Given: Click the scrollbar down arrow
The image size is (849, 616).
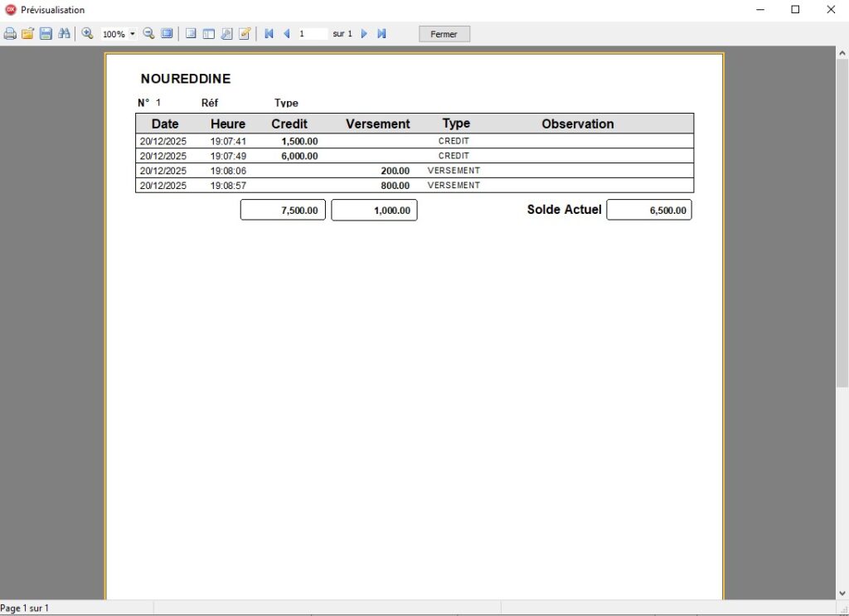Looking at the screenshot, I should click(x=842, y=593).
